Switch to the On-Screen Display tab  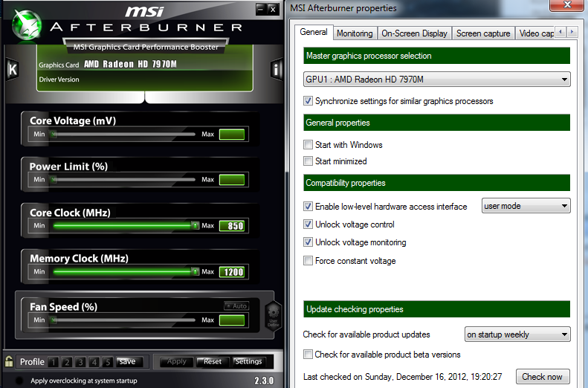(414, 33)
